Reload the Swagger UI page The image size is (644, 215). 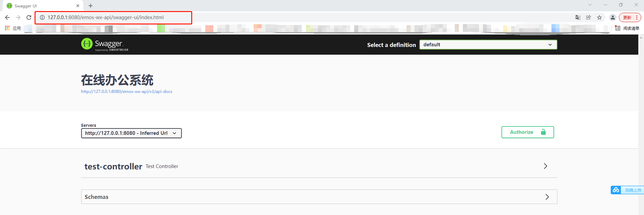click(29, 17)
